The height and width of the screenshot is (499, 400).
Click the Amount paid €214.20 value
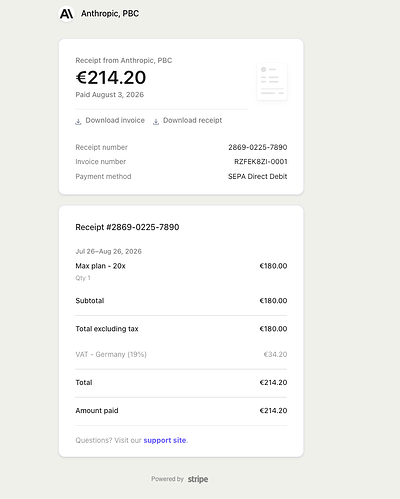[x=273, y=411]
